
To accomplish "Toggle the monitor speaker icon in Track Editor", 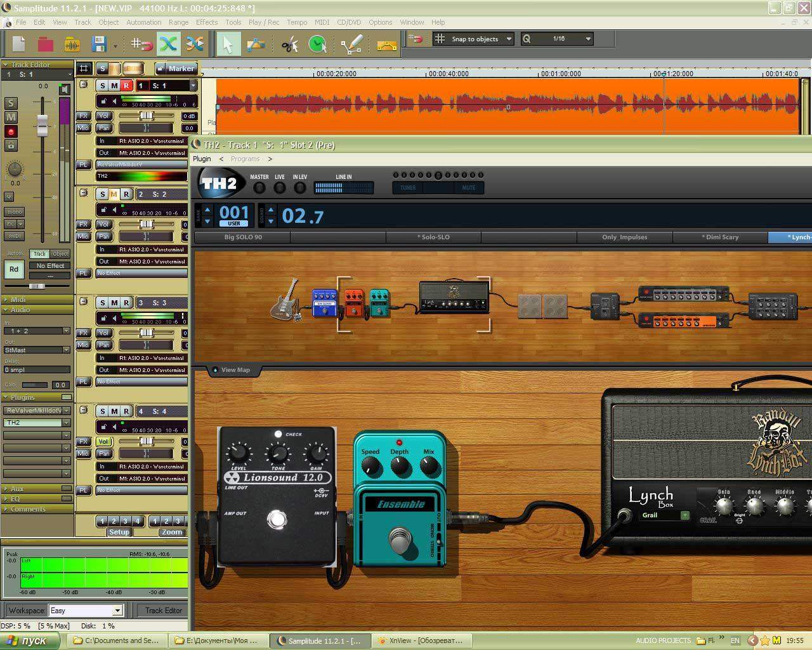I will point(65,89).
